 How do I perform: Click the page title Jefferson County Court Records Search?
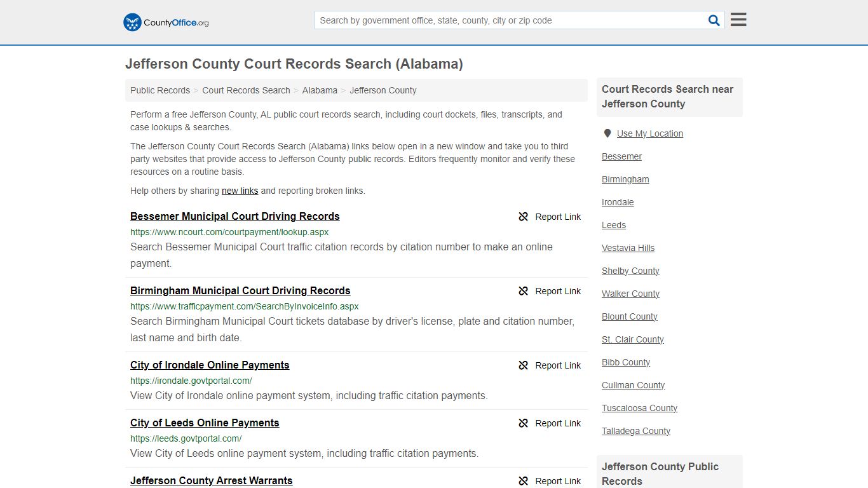coord(294,64)
